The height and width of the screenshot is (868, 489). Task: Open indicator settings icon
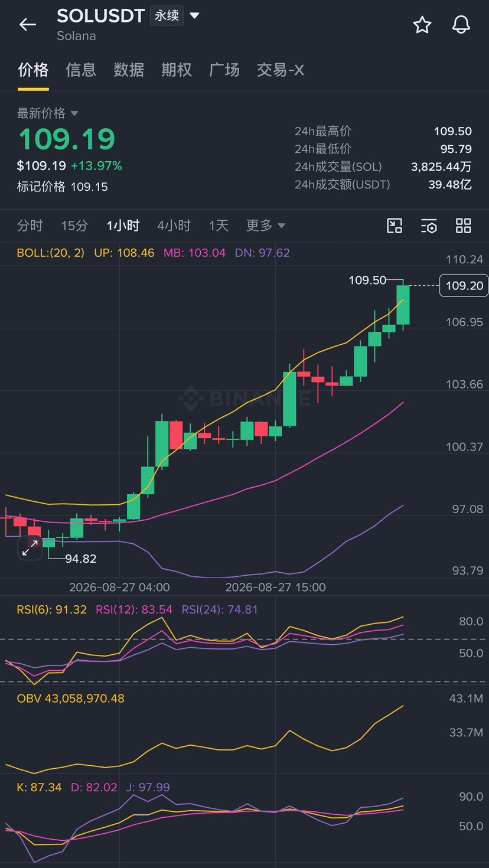(429, 226)
